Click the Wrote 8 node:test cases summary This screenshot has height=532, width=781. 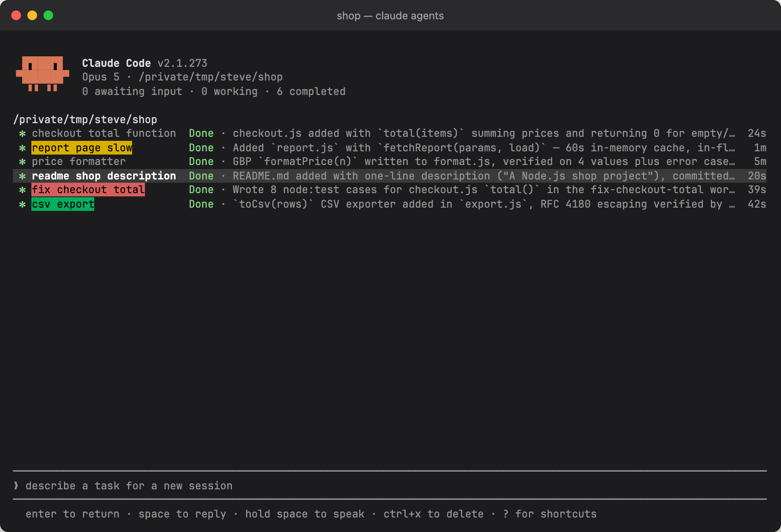(484, 190)
